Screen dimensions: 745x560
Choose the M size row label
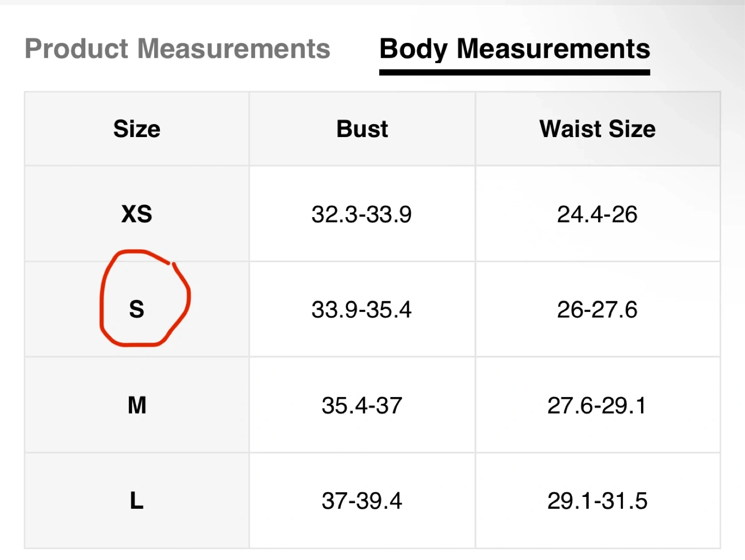[137, 405]
